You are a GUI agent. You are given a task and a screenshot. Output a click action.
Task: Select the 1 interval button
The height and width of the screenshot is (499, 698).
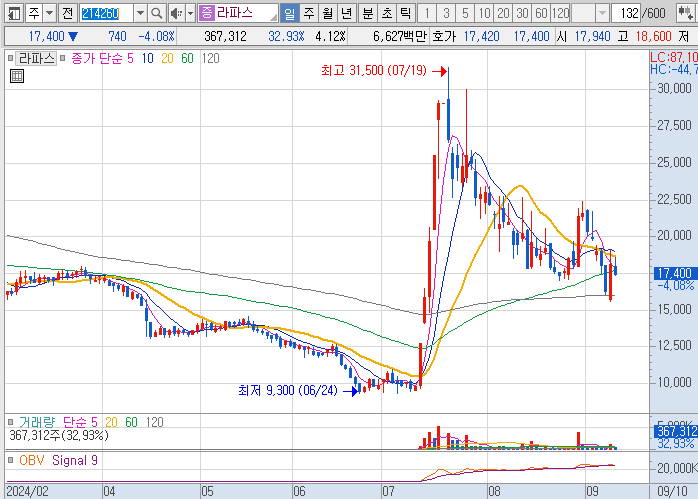tap(427, 13)
